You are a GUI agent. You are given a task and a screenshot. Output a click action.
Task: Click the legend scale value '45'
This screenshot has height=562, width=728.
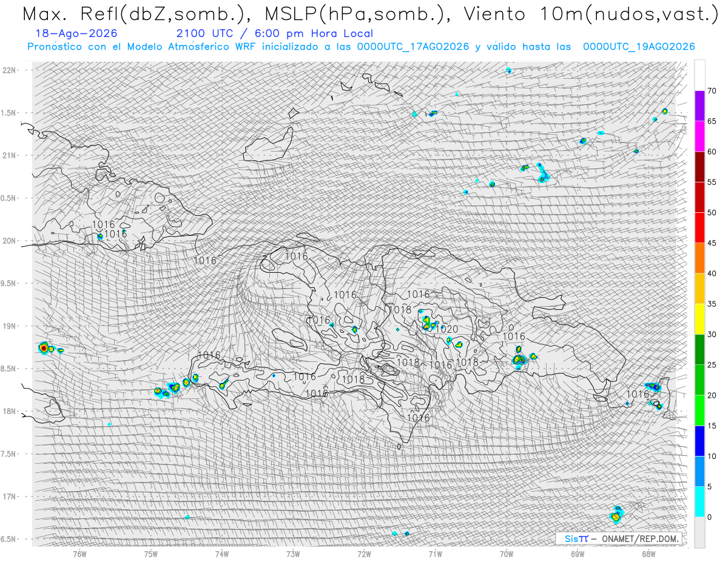tap(712, 243)
